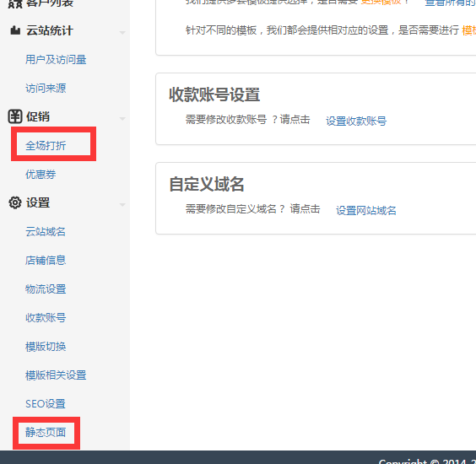This screenshot has height=464, width=476.
Task: Open 用户及访问量 statistics page
Action: coord(56,60)
